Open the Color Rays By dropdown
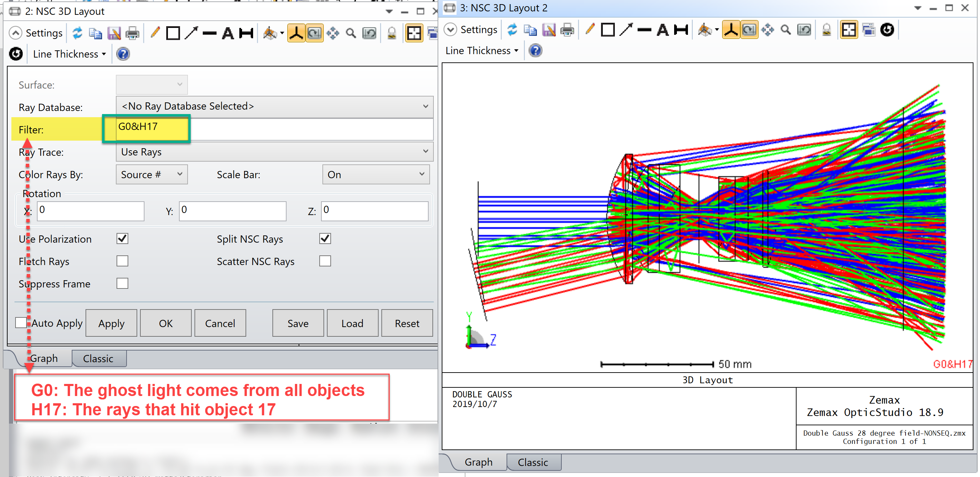This screenshot has height=477, width=980. pyautogui.click(x=151, y=175)
